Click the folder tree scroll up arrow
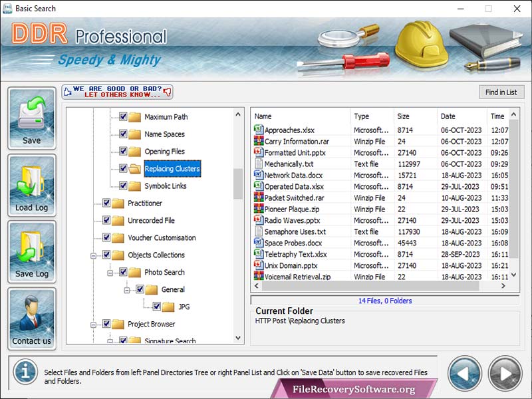The width and height of the screenshot is (532, 399). coord(238,114)
